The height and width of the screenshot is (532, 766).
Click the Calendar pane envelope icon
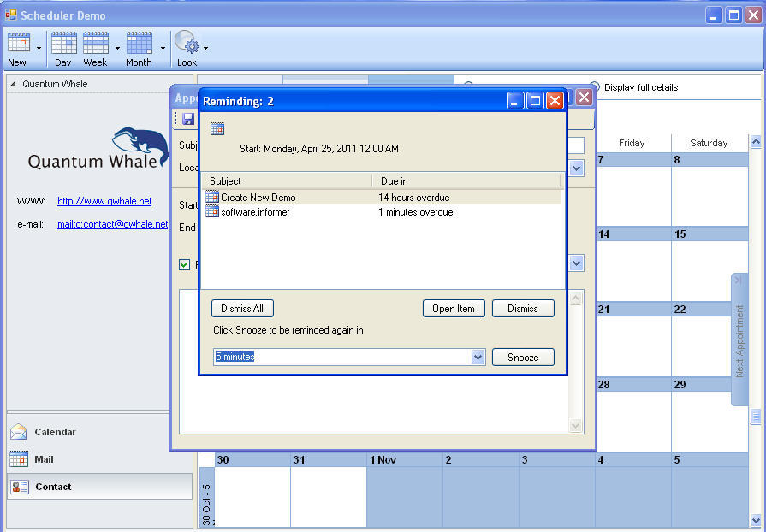click(x=19, y=432)
